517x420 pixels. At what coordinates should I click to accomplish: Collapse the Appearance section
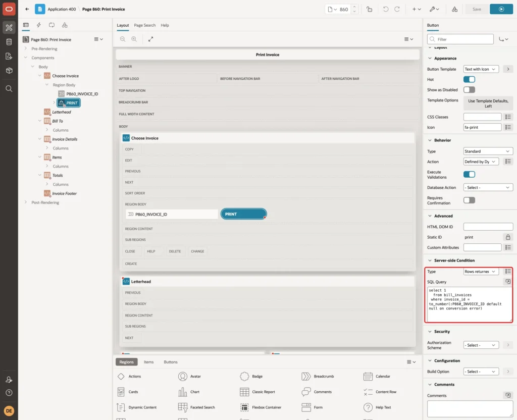tap(430, 59)
